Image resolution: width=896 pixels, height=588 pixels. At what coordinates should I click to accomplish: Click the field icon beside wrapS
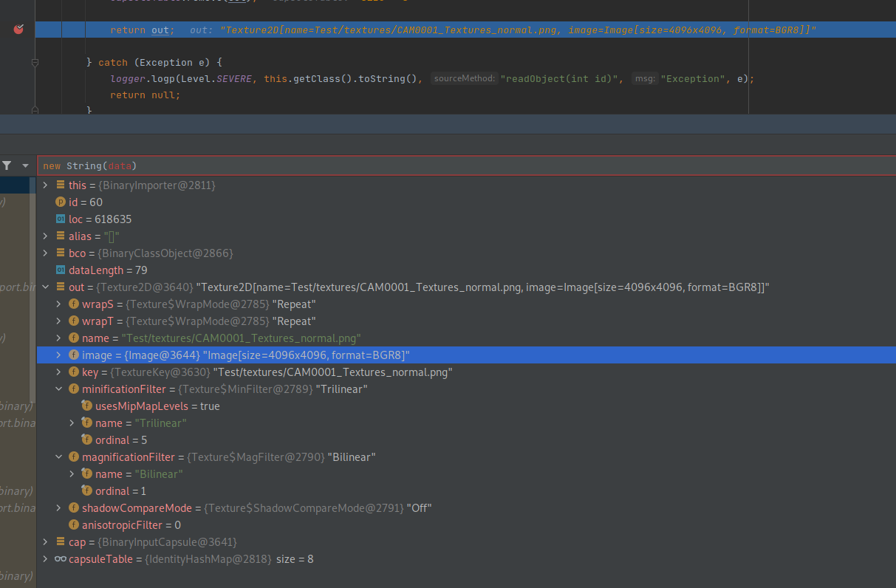[74, 304]
